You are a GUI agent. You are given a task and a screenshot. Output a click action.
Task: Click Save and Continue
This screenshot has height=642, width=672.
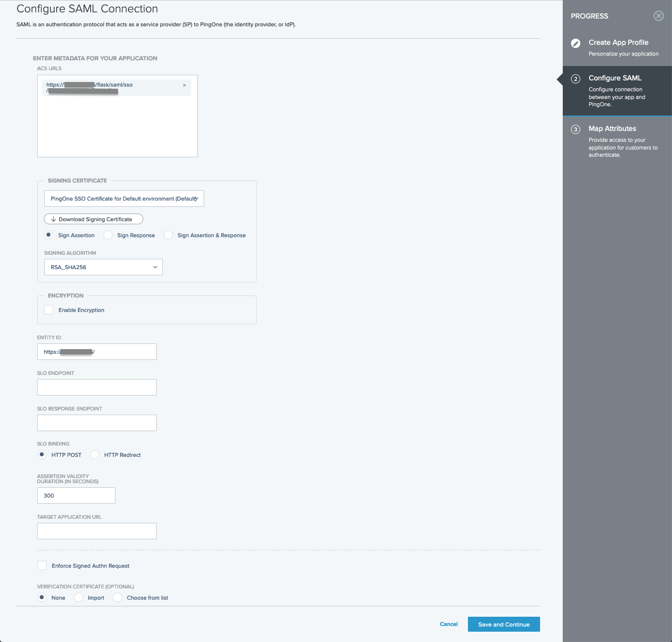click(503, 624)
